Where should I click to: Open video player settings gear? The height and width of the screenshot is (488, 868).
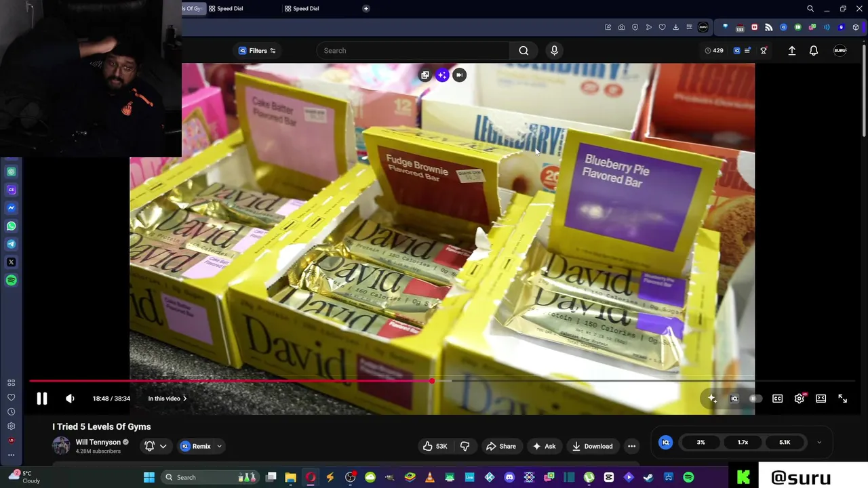pos(800,399)
